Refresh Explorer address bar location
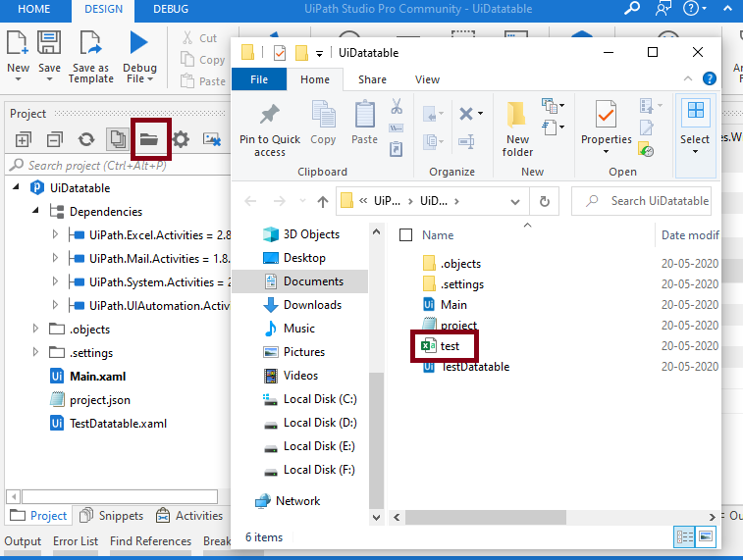743x560 pixels. (545, 202)
